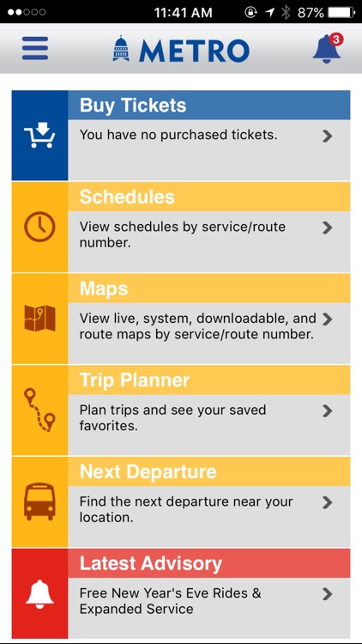Viewport: 362px width, 644px height.
Task: Tap the battery indicator in status bar
Action: click(x=341, y=13)
